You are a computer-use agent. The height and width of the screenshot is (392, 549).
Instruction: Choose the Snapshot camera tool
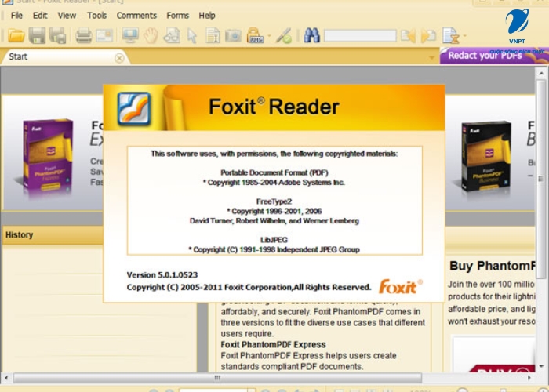233,35
